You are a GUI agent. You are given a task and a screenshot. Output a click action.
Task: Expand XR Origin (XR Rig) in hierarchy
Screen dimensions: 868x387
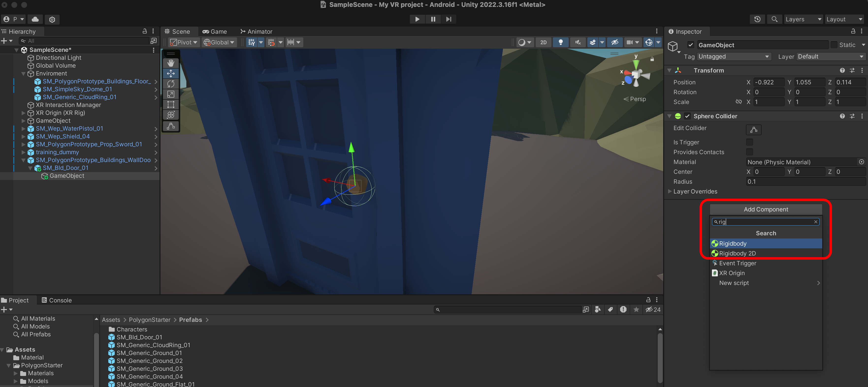23,113
